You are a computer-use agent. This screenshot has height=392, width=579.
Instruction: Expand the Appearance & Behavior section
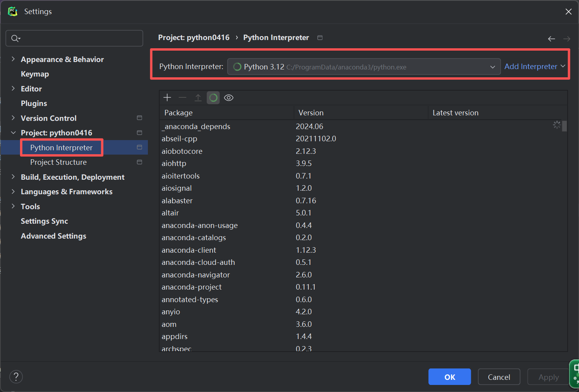click(13, 59)
